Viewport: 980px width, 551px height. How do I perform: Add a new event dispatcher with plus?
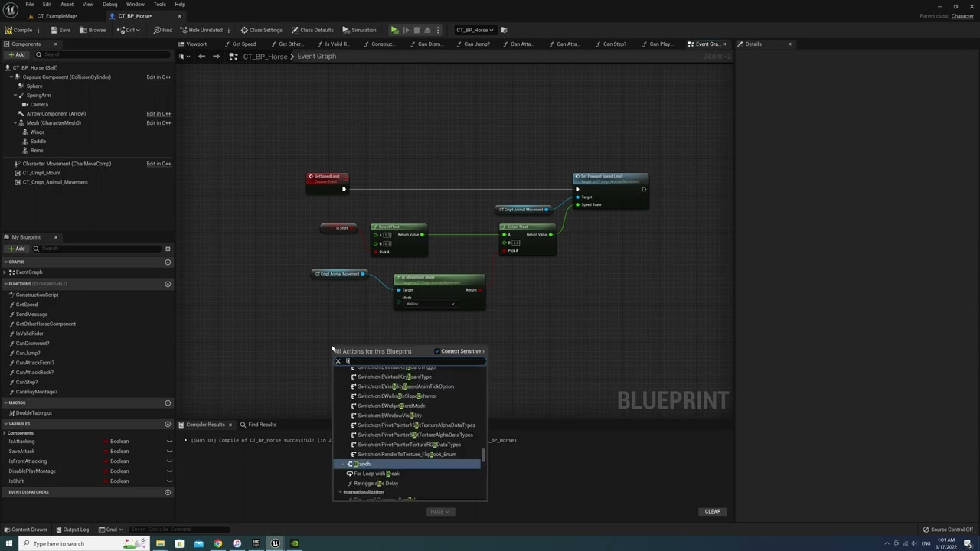coord(168,492)
